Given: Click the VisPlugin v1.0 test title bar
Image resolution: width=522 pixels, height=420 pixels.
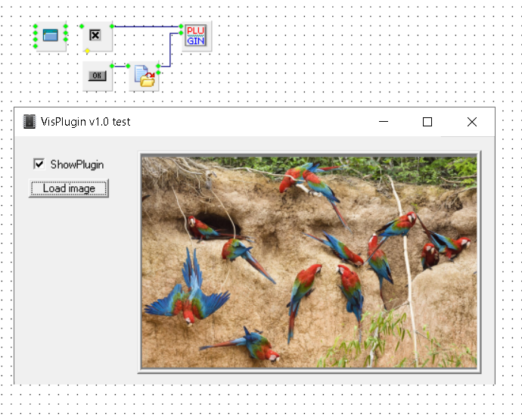Looking at the screenshot, I should tap(227, 122).
